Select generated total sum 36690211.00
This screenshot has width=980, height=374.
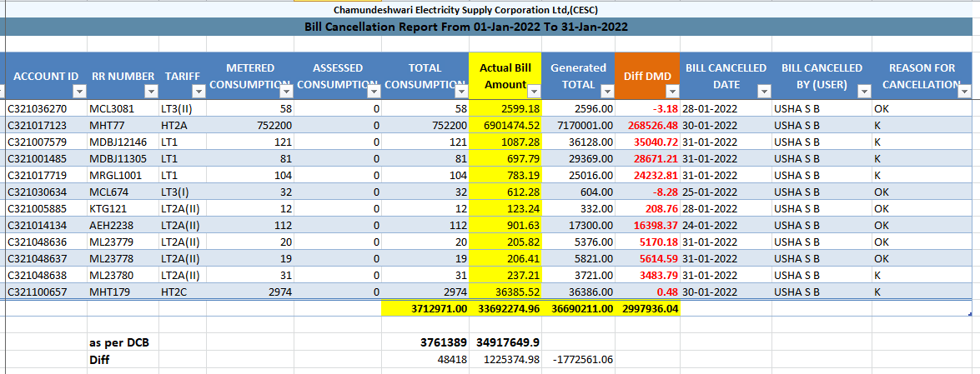(579, 308)
